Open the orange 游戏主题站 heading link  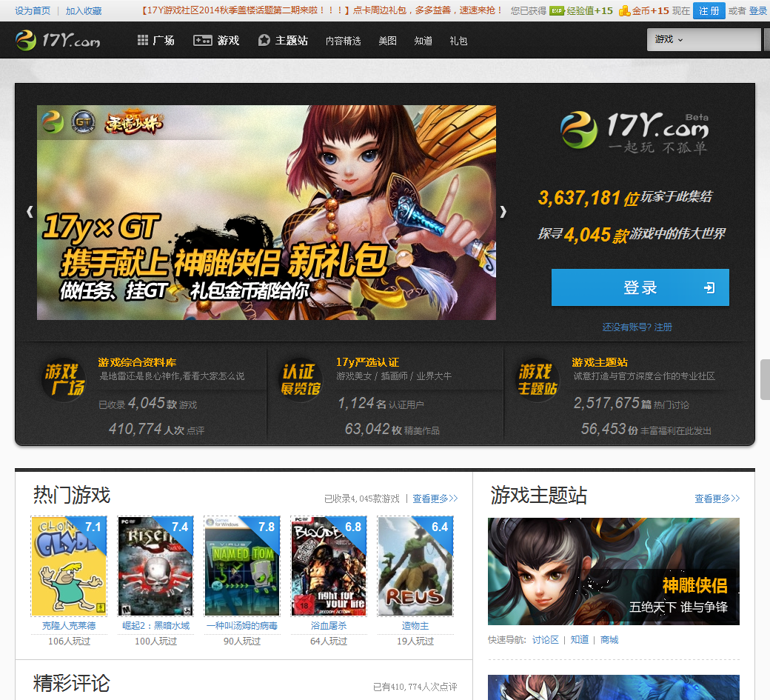[600, 362]
